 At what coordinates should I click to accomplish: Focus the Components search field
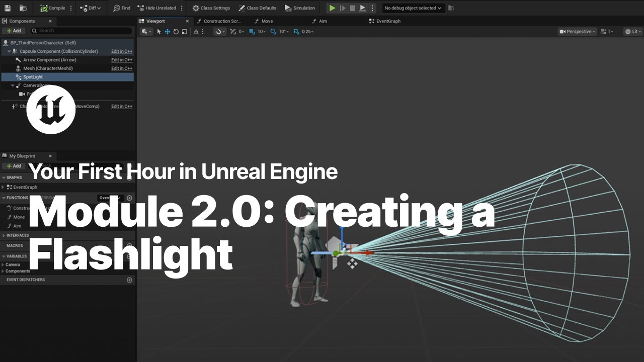82,31
